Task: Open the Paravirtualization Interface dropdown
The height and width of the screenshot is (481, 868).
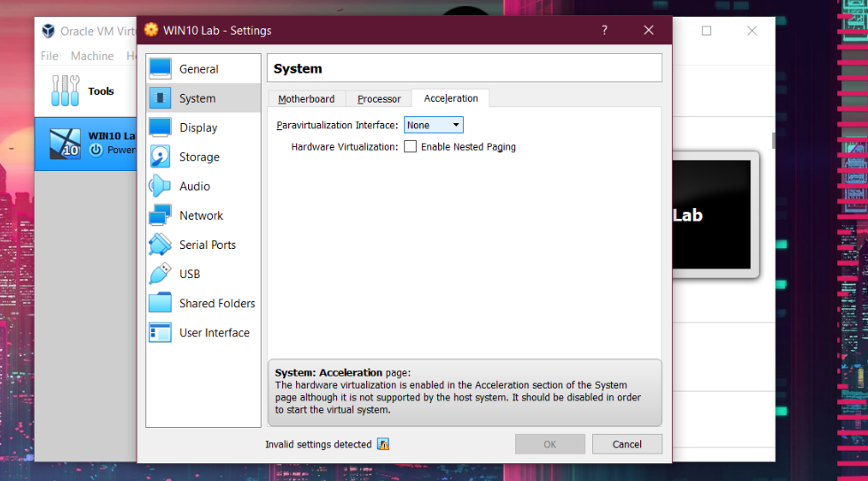Action: [434, 125]
